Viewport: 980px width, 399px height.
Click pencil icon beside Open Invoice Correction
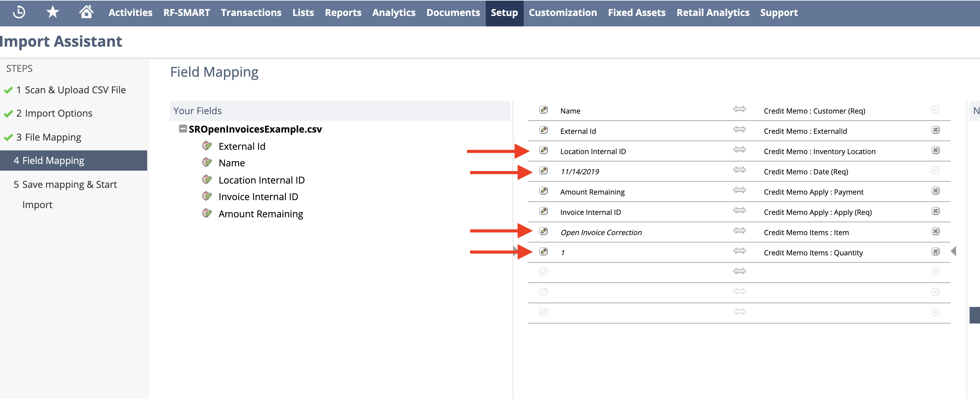[x=544, y=231]
